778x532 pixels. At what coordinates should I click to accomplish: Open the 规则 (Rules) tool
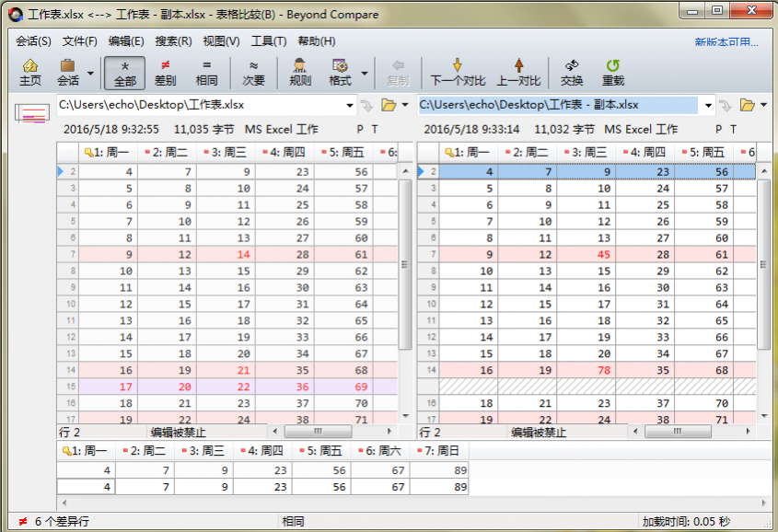(x=300, y=73)
